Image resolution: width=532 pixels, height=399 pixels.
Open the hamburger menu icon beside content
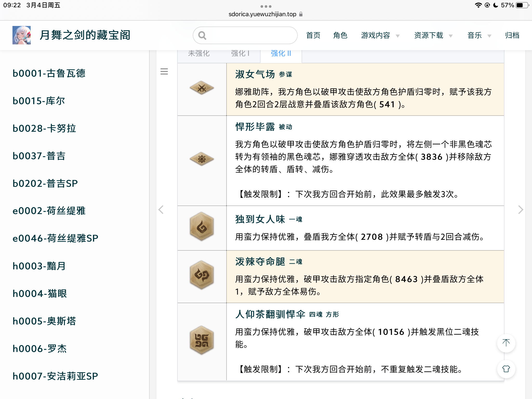coord(164,71)
